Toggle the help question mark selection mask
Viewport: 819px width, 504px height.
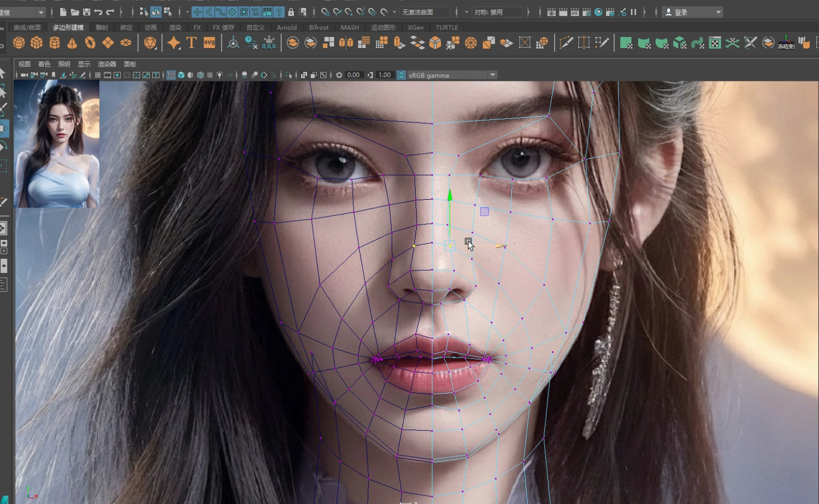pos(279,12)
